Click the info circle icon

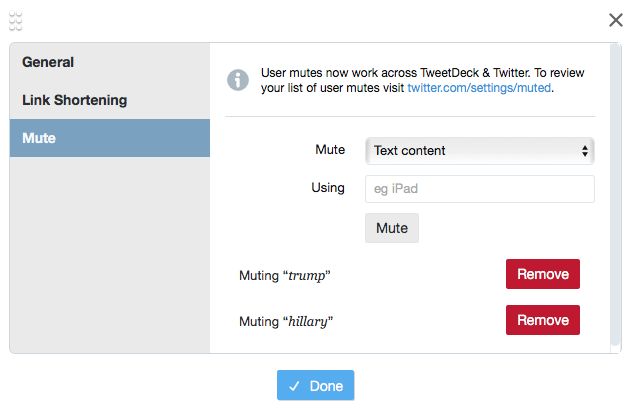pyautogui.click(x=238, y=80)
